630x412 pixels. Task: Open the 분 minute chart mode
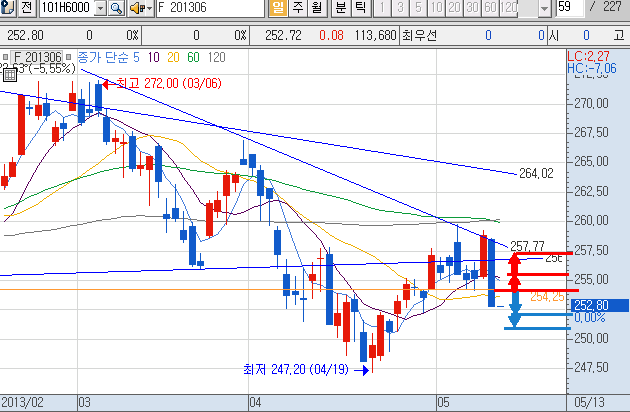(341, 8)
